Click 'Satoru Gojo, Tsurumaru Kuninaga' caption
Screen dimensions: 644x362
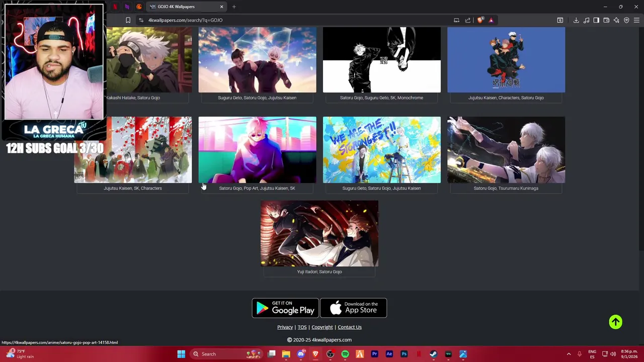[x=506, y=188]
